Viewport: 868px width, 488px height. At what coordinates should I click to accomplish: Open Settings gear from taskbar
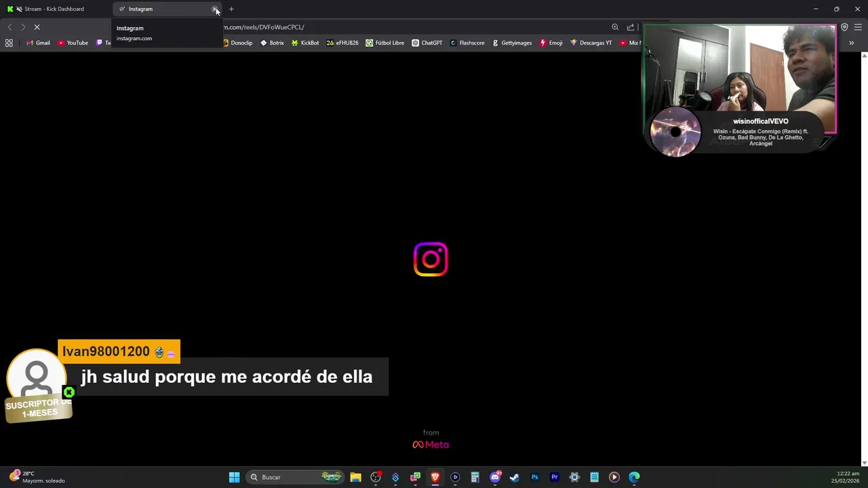[x=574, y=477]
